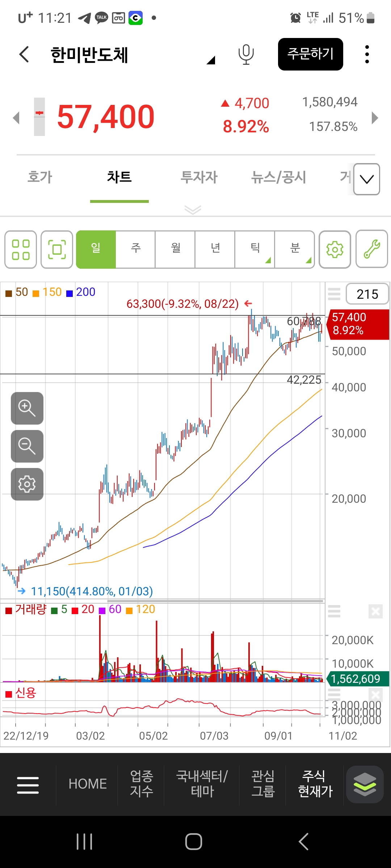Tap the green layers stack icon
The width and height of the screenshot is (391, 868).
click(x=365, y=784)
